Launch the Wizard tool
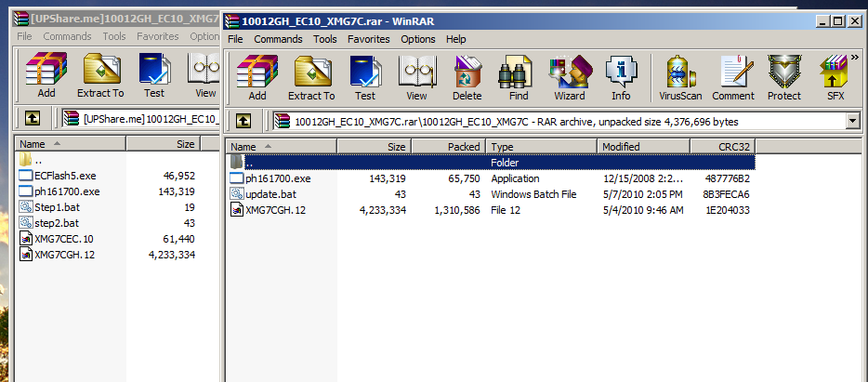Screen dimensions: 868x382 click(570, 77)
